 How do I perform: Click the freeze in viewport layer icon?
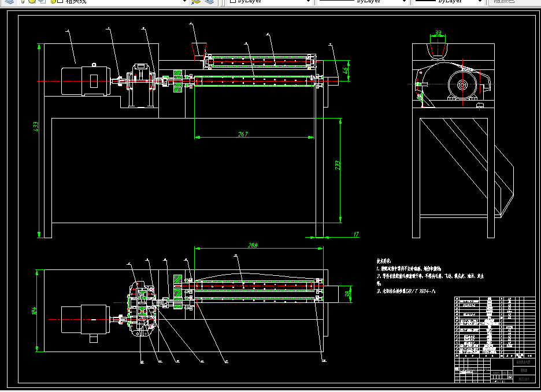click(42, 1)
